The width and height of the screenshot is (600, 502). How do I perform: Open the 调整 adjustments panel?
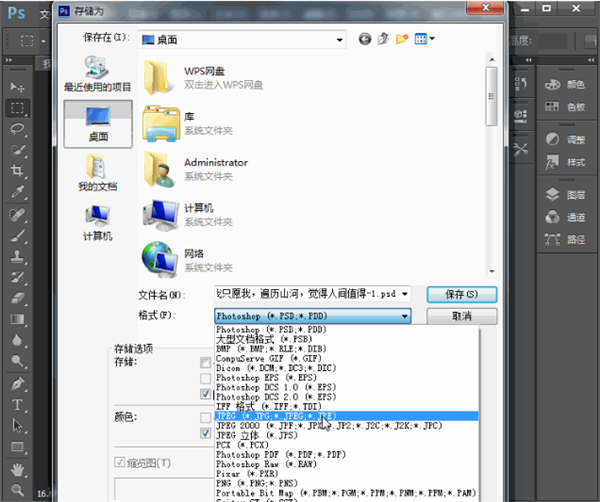pos(565,139)
